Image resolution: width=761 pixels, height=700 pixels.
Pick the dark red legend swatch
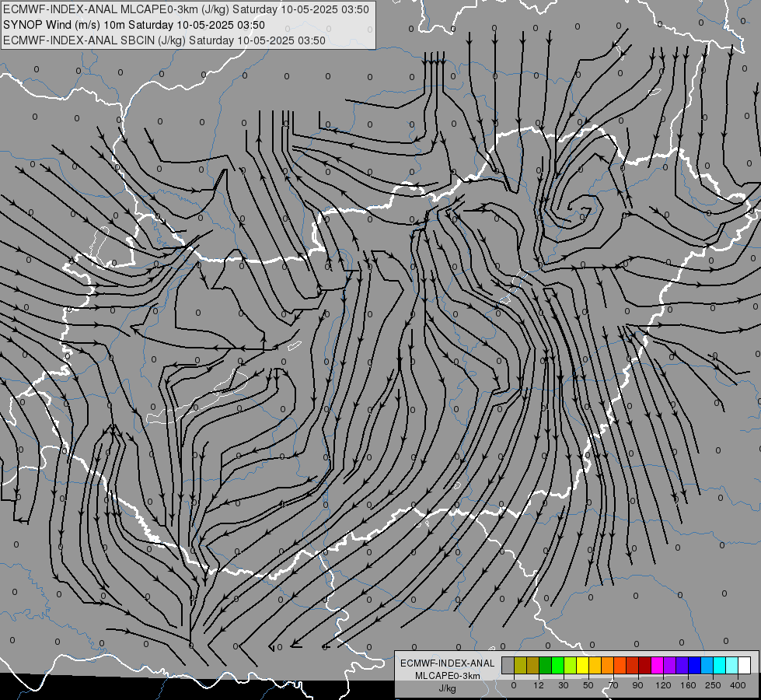(644, 665)
